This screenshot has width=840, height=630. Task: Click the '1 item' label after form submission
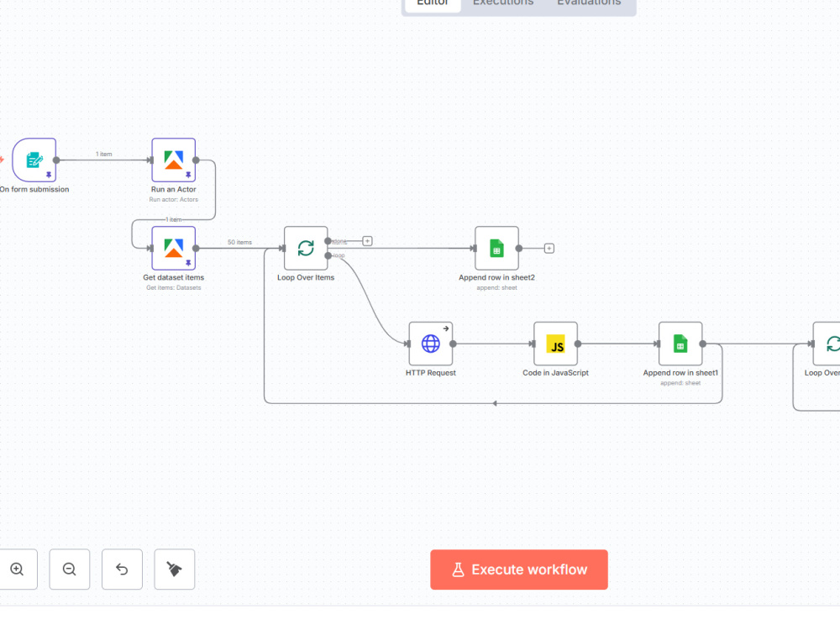[x=104, y=155]
